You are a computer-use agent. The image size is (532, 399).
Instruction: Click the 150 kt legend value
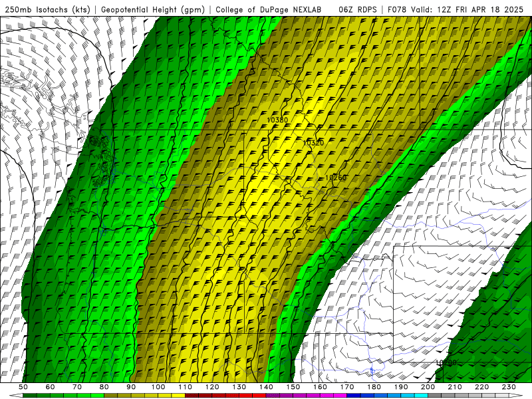[x=293, y=387]
